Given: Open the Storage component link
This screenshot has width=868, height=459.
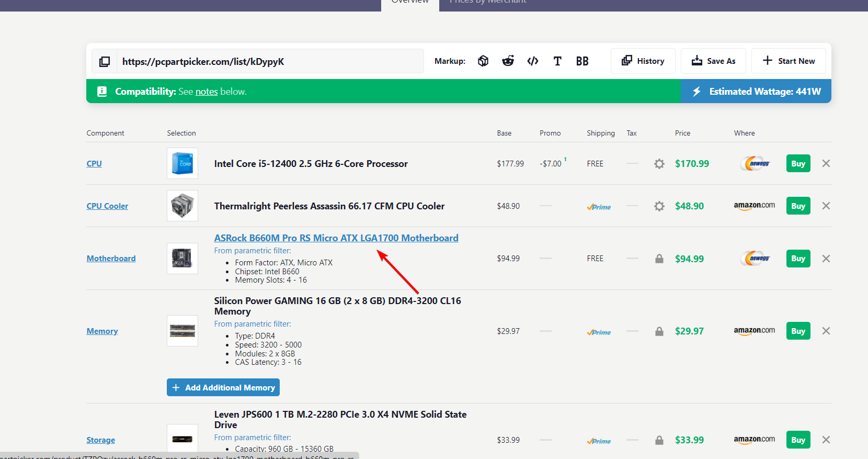Looking at the screenshot, I should click(x=101, y=440).
